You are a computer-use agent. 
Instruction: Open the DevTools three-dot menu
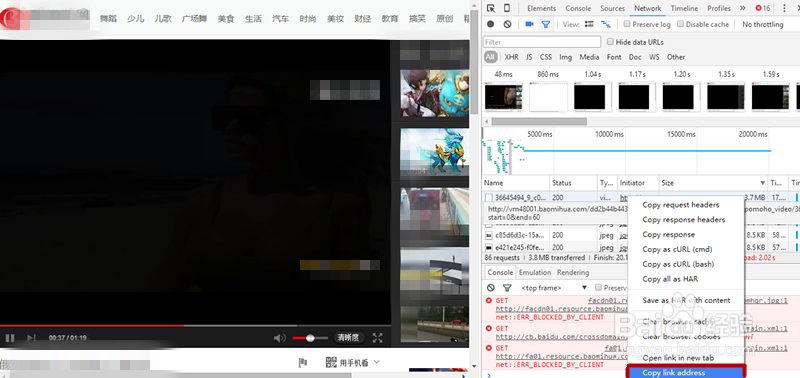(785, 8)
